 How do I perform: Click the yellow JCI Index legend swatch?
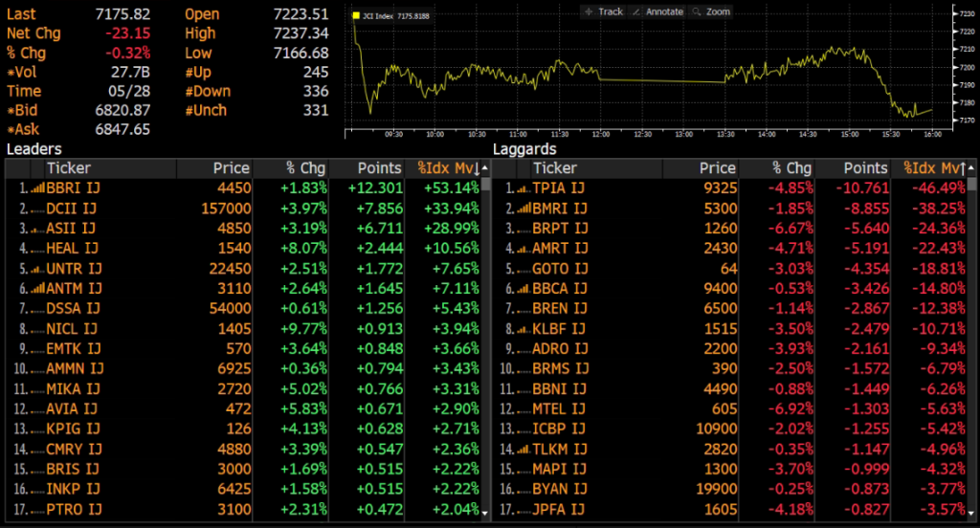pyautogui.click(x=356, y=15)
